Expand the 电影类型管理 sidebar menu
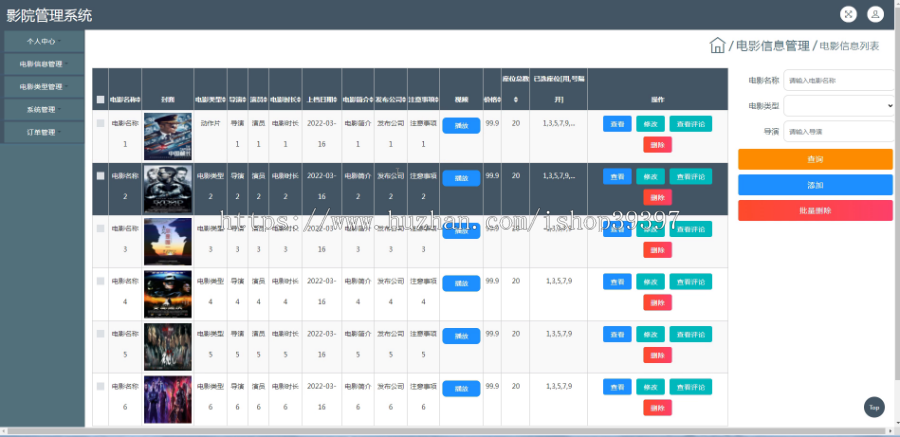900x437 pixels. coord(44,87)
